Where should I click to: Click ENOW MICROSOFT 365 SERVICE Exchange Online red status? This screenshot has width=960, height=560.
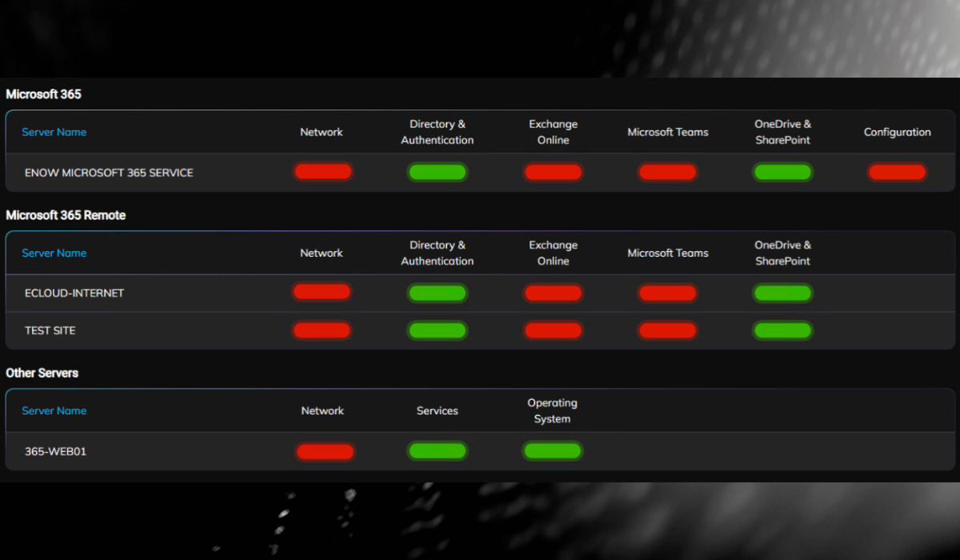(x=553, y=172)
